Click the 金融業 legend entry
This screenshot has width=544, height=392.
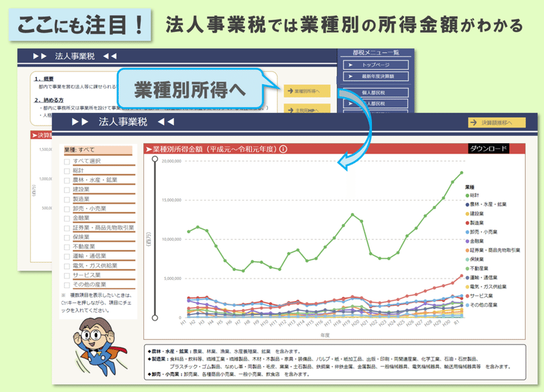pos(475,241)
